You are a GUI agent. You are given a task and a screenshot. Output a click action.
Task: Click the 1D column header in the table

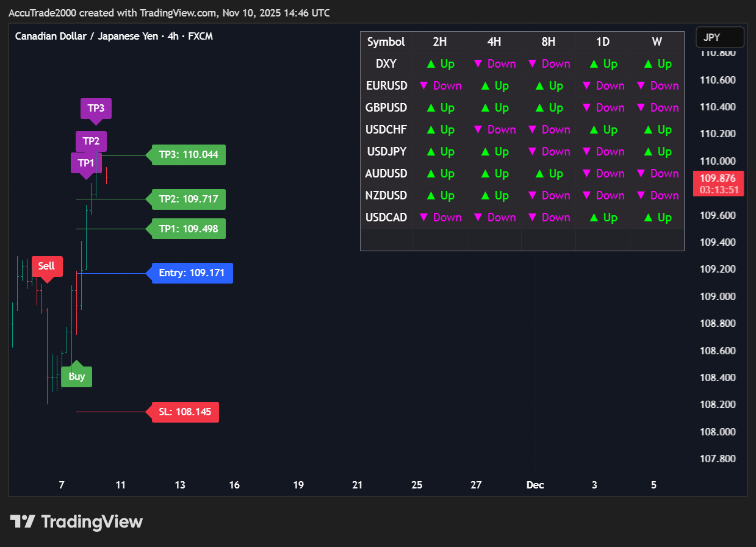602,42
